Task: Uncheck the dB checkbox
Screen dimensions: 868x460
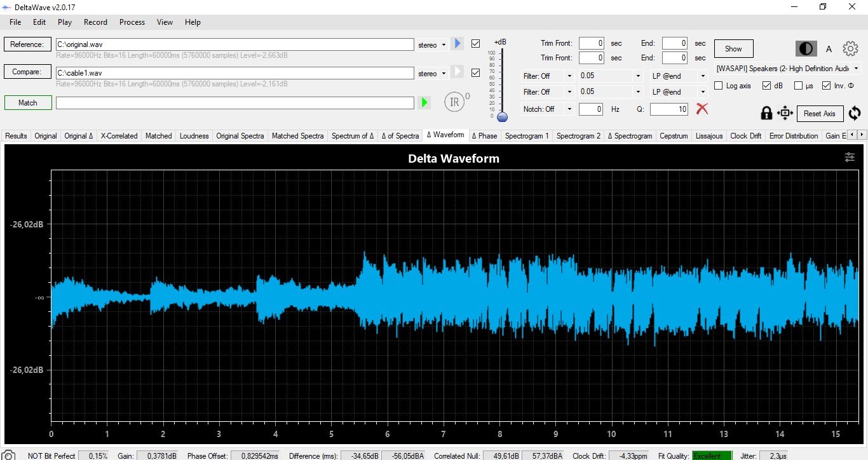Action: (x=766, y=85)
